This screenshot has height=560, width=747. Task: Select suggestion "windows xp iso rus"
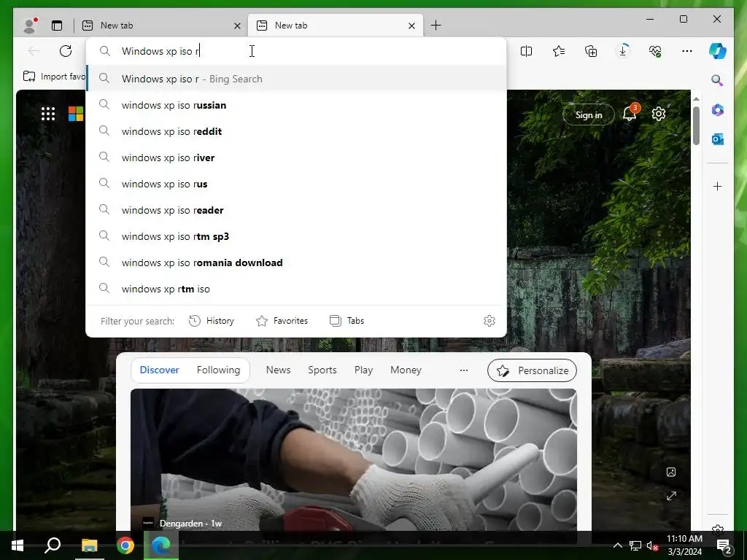(x=296, y=184)
